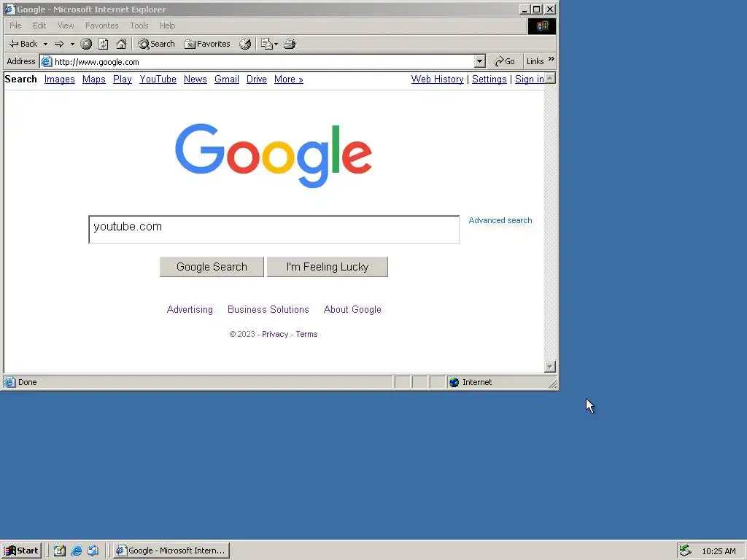This screenshot has width=747, height=560.
Task: Click the Refresh page icon
Action: [104, 44]
